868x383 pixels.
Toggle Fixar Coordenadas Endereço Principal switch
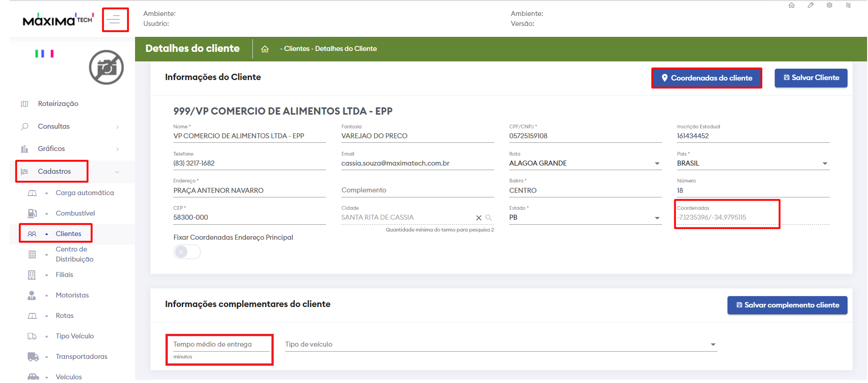pyautogui.click(x=186, y=252)
